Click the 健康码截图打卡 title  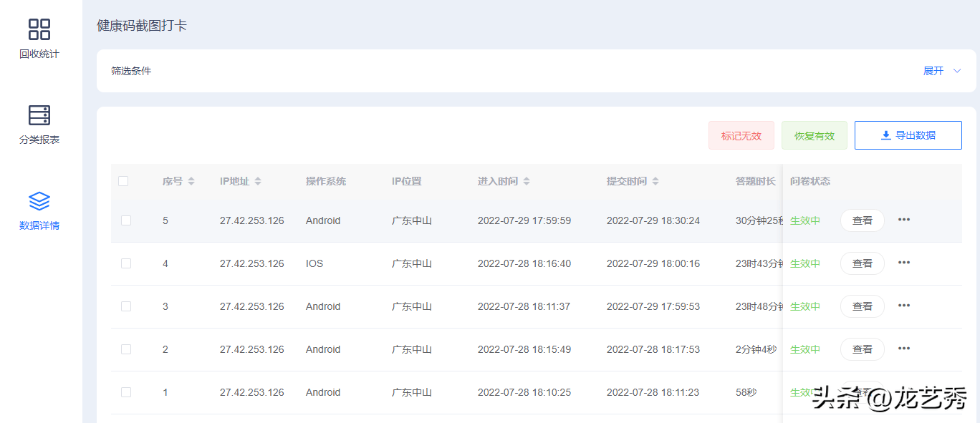click(142, 26)
